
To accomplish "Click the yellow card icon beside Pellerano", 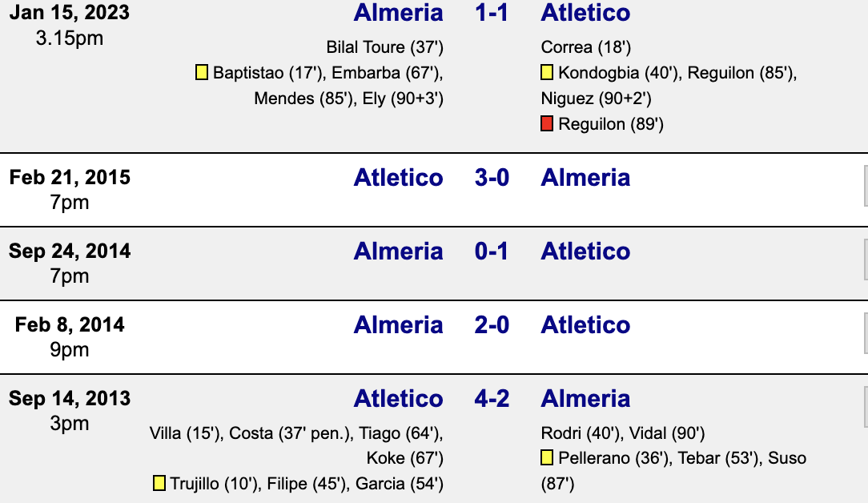I will click(547, 457).
